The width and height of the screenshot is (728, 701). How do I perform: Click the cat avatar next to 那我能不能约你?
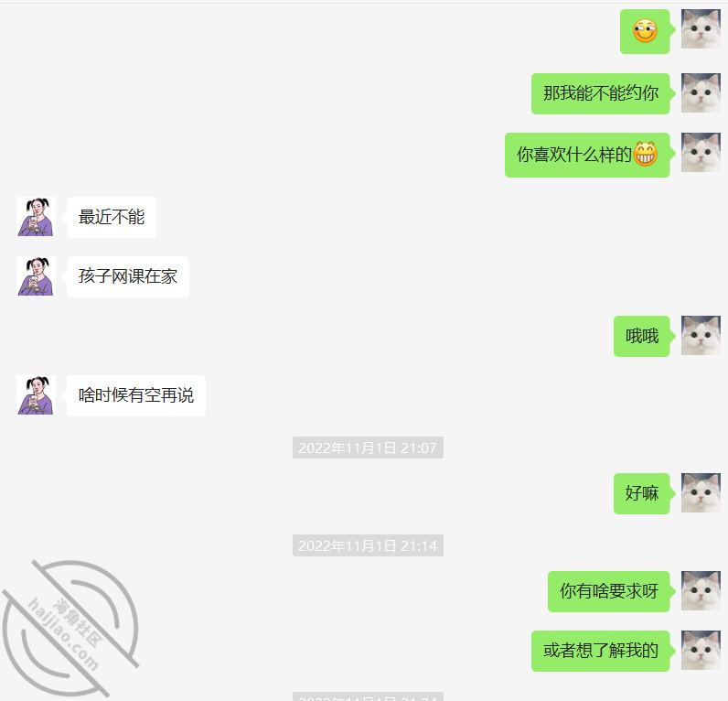701,92
